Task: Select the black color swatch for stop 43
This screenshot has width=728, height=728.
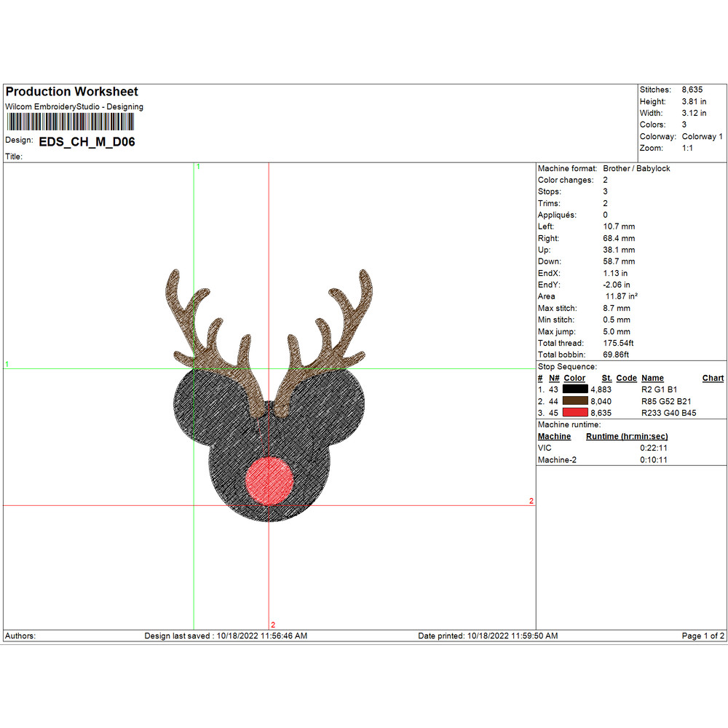Action: pyautogui.click(x=575, y=389)
